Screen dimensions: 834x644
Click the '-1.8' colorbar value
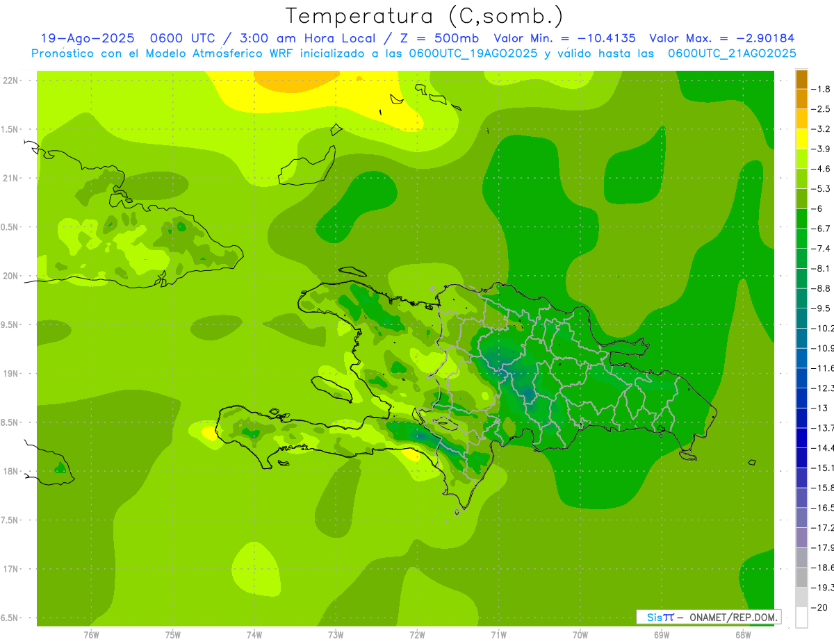[822, 89]
